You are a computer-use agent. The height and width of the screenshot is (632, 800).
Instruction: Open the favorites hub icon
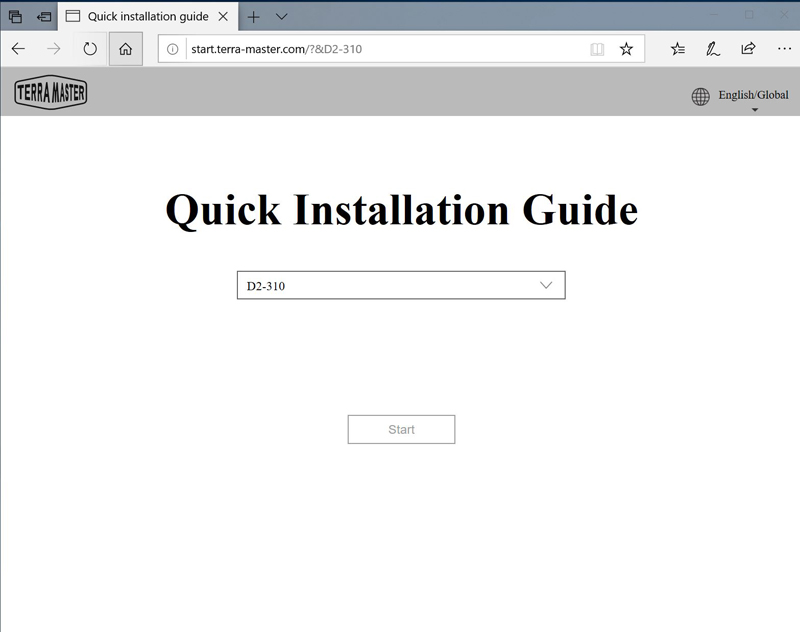(x=678, y=49)
